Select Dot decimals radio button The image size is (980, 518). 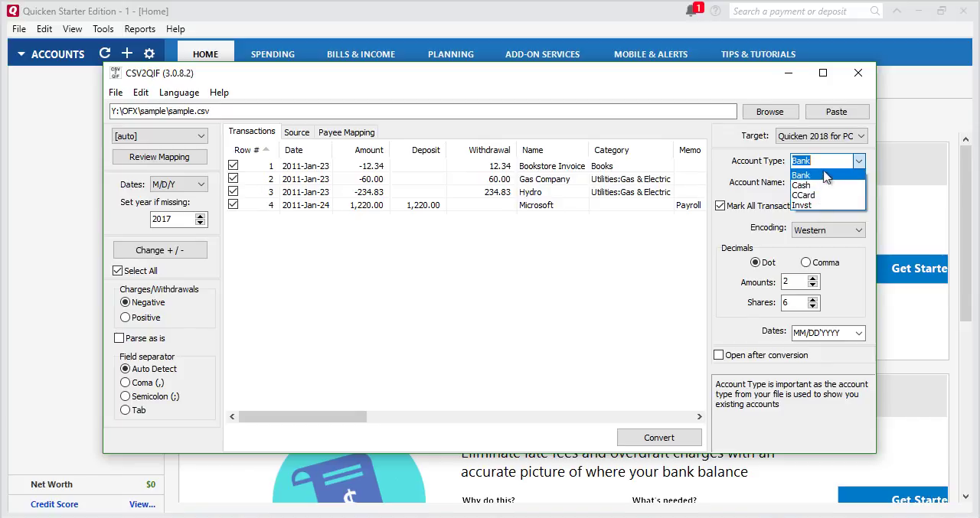[x=755, y=262]
